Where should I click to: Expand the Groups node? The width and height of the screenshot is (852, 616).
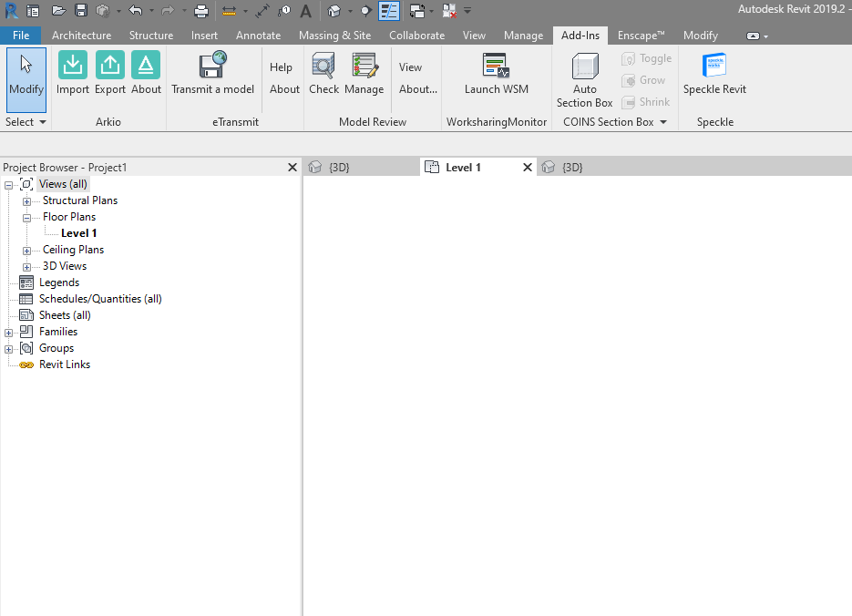point(9,349)
